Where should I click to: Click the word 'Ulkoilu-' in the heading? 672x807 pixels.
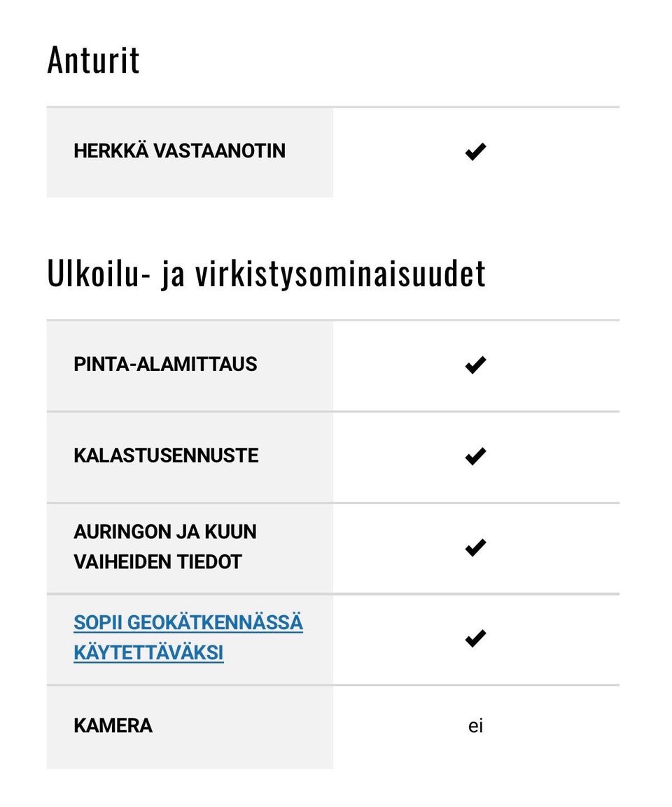point(98,273)
